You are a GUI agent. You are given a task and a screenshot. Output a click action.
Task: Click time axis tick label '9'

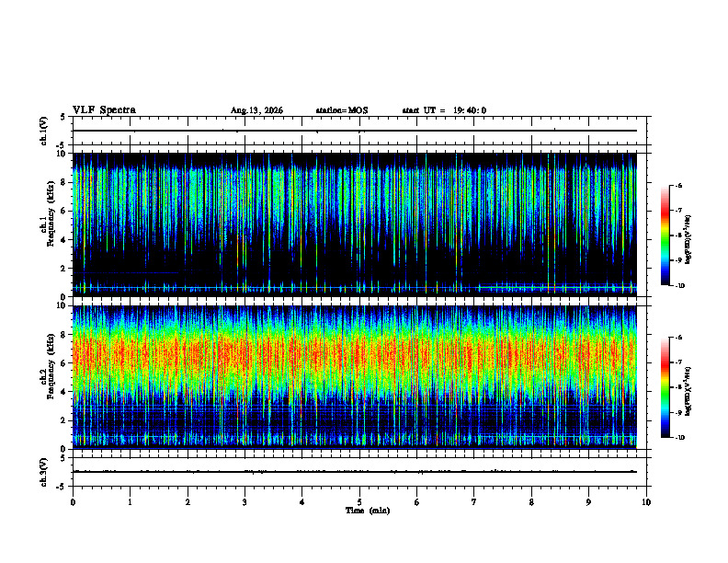(x=588, y=502)
